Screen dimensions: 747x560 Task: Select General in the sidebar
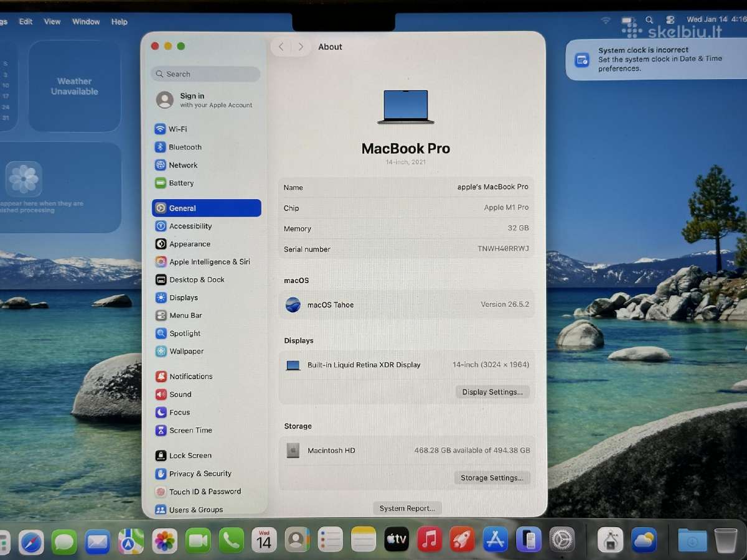point(207,208)
